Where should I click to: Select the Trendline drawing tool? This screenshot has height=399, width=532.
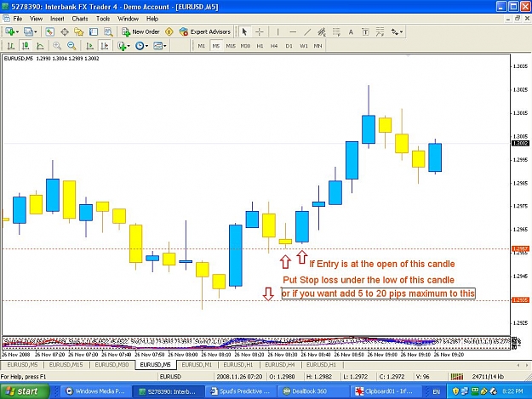click(x=307, y=31)
